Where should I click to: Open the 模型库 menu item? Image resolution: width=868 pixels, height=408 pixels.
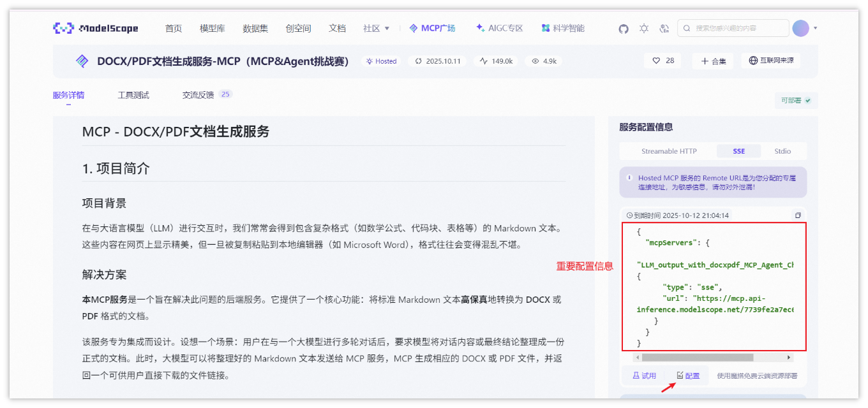pos(213,28)
